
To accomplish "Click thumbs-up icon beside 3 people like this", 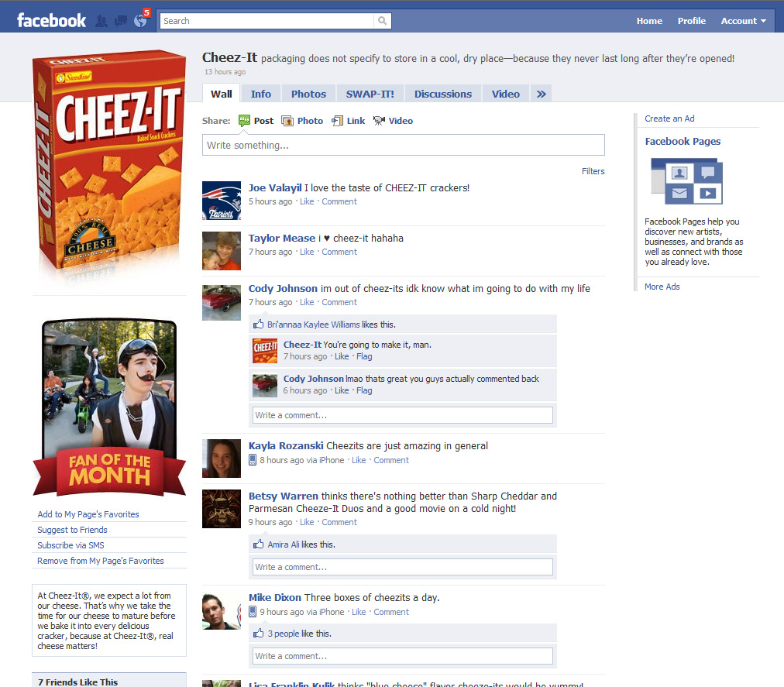I will 259,633.
